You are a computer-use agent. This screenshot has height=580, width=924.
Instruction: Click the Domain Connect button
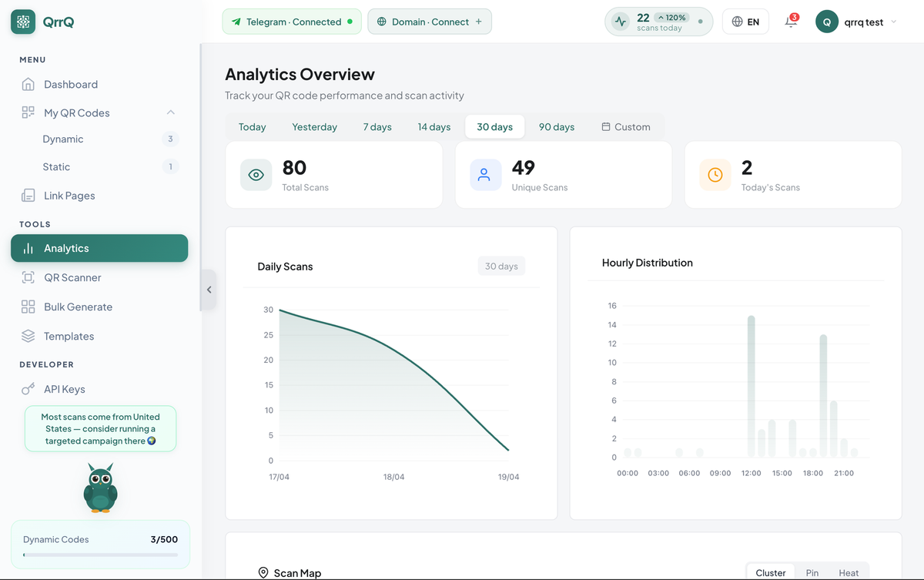point(430,22)
